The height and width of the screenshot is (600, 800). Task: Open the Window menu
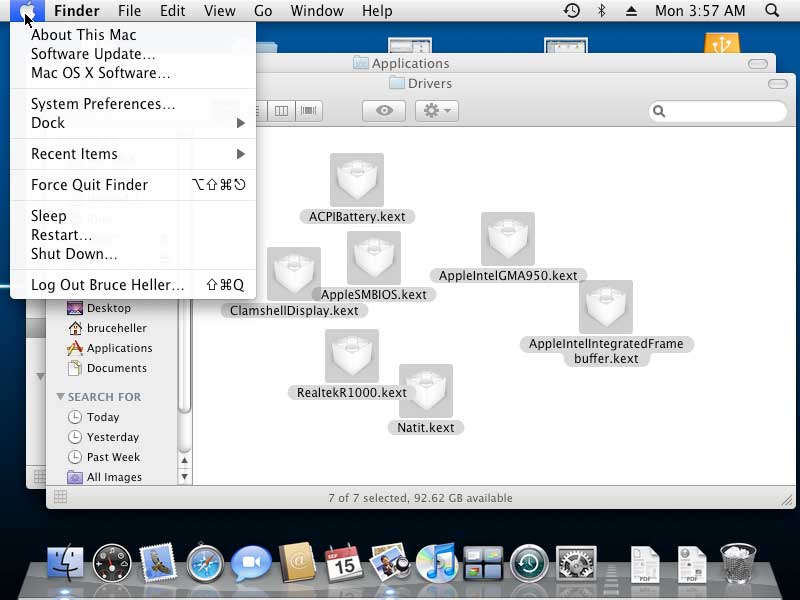[317, 11]
